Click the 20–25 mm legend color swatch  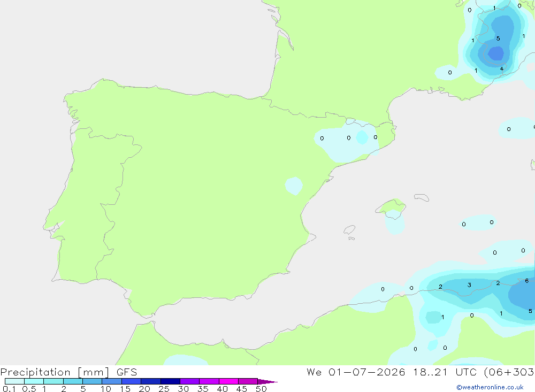pos(151,381)
